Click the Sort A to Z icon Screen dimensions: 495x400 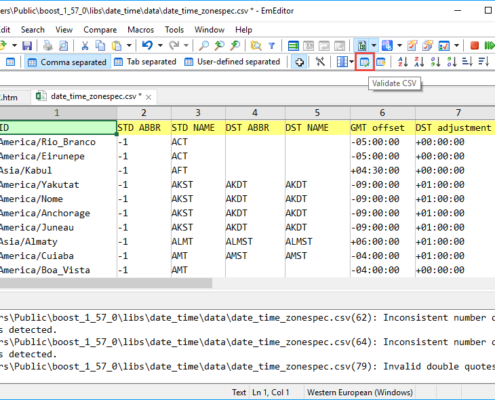pos(403,62)
